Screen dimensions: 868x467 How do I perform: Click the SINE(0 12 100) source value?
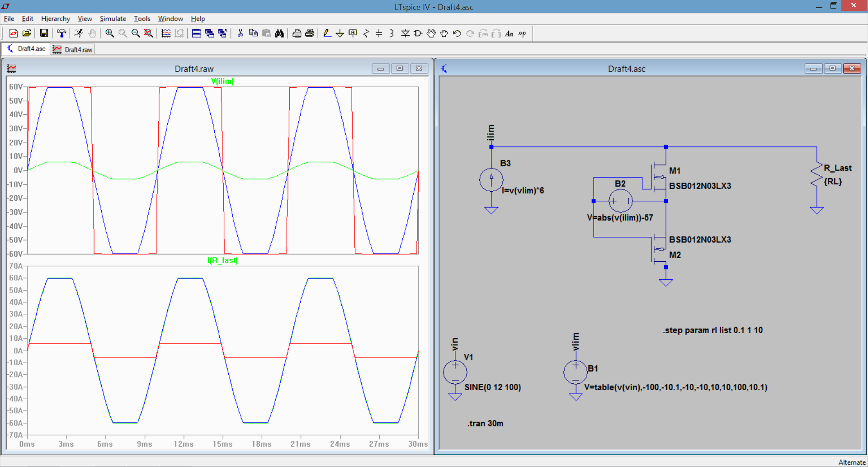[493, 387]
